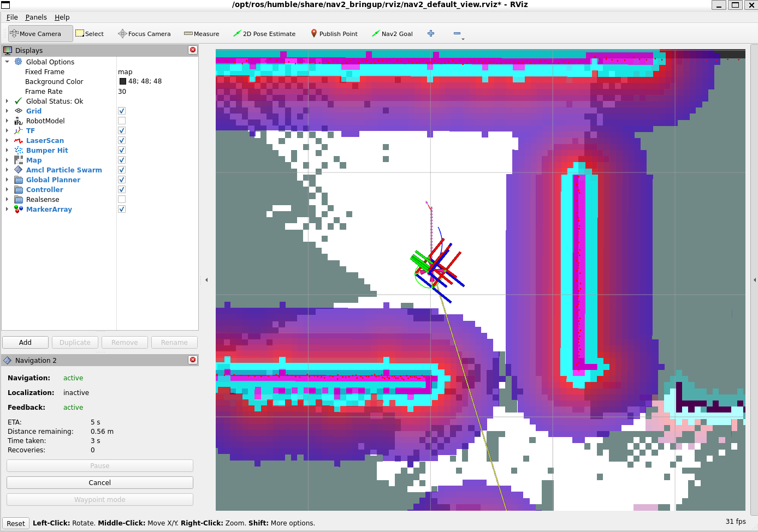Cancel the active navigation
Viewport: 758px width, 532px height.
(100, 482)
